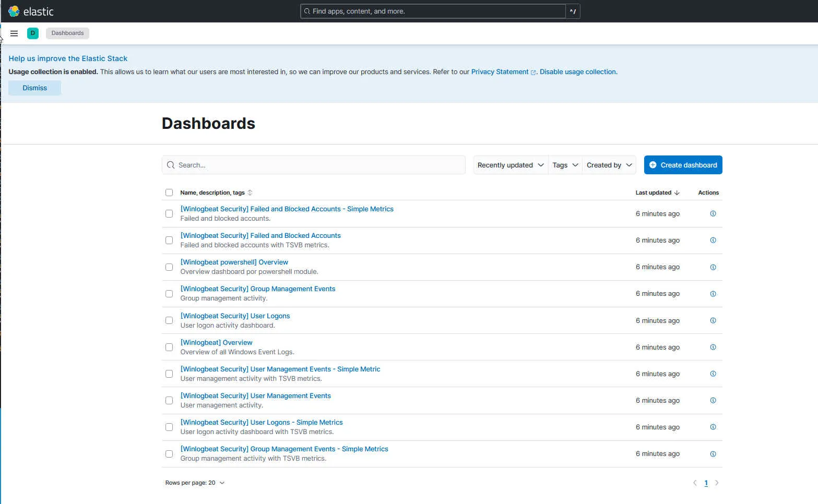
Task: Tick Group Management Events - Simple Metrics checkbox
Action: point(169,454)
